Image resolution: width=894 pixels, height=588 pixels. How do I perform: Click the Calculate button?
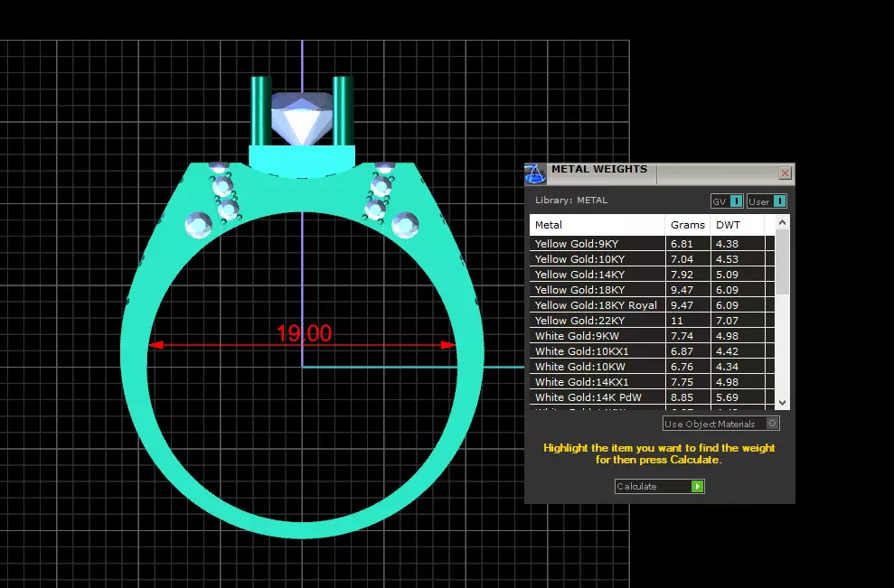(660, 486)
